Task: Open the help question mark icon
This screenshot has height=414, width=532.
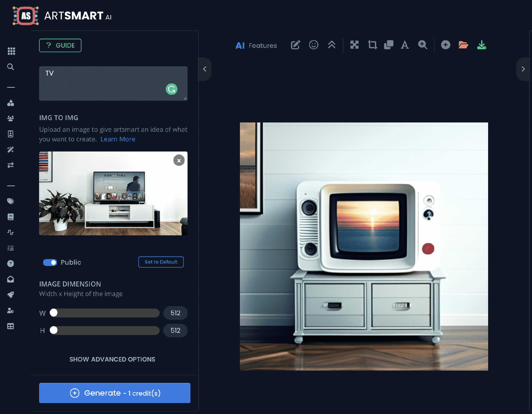Action: click(x=11, y=263)
